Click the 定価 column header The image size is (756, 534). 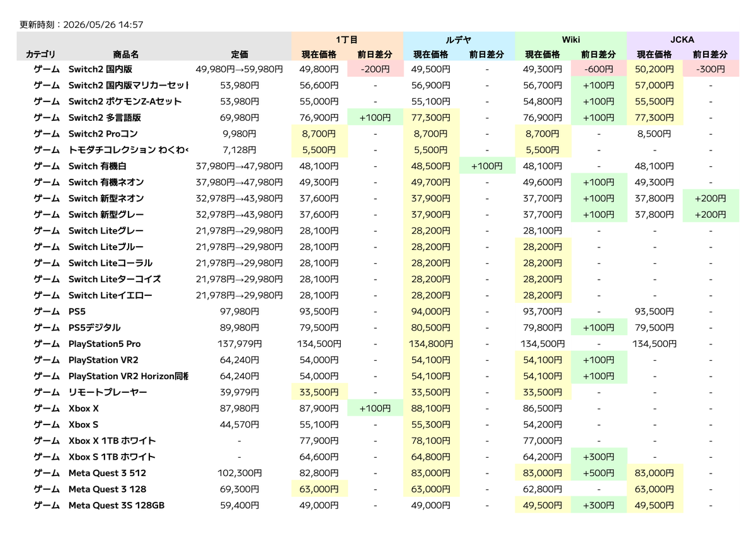[x=239, y=55]
